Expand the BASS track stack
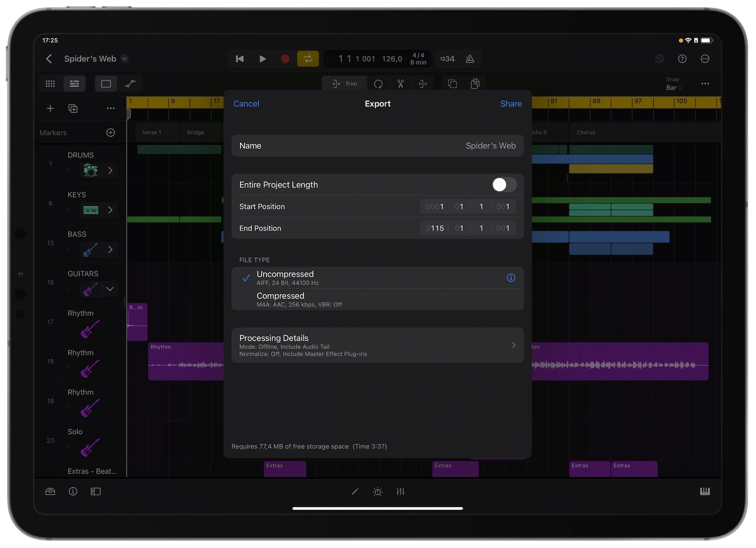The image size is (756, 548). pos(110,249)
